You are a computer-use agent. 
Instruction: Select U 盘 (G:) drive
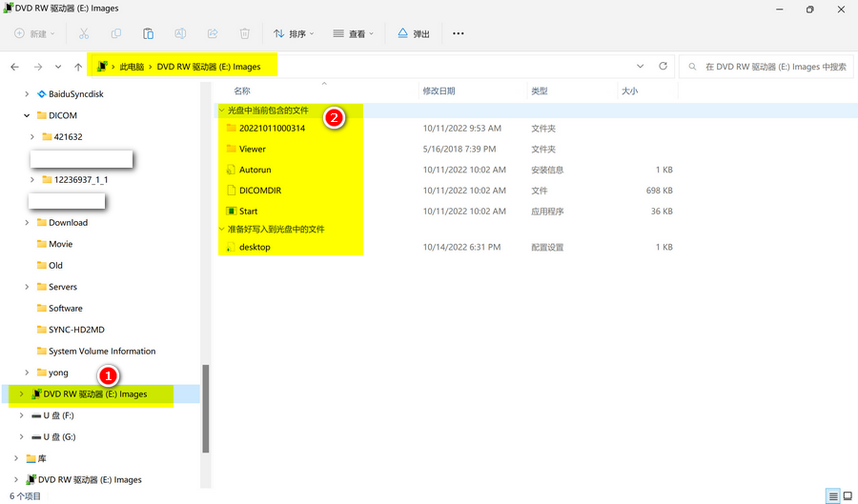59,436
